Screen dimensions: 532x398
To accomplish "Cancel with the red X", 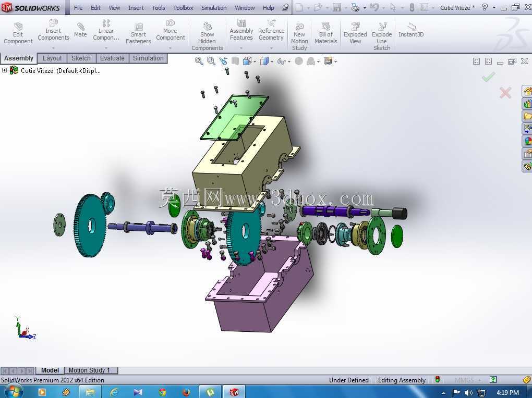I will coord(505,93).
